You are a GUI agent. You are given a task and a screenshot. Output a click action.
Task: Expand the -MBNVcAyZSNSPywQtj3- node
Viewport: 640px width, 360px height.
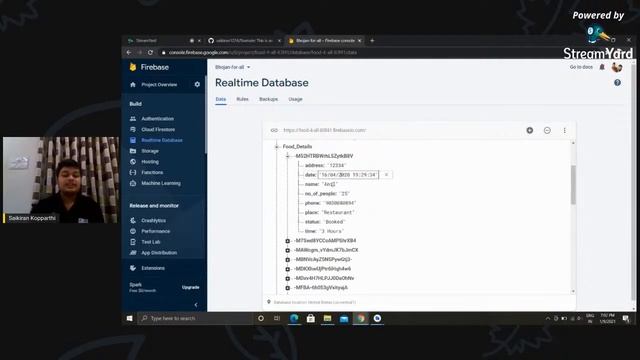click(x=288, y=260)
